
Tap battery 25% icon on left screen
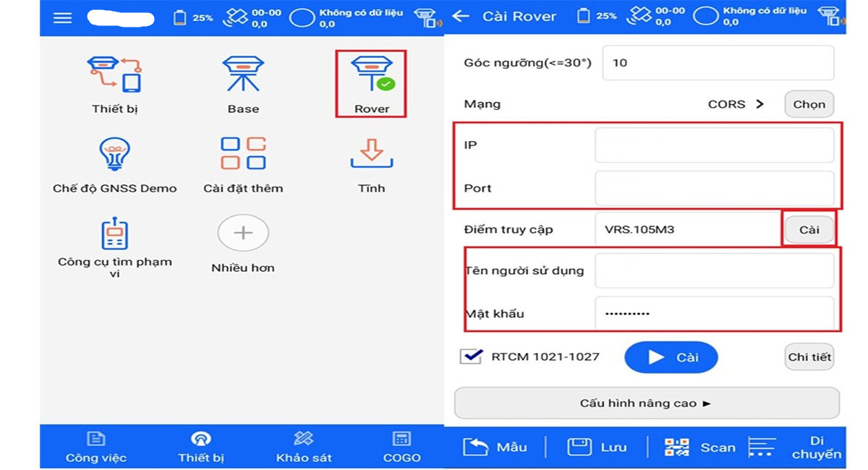180,17
